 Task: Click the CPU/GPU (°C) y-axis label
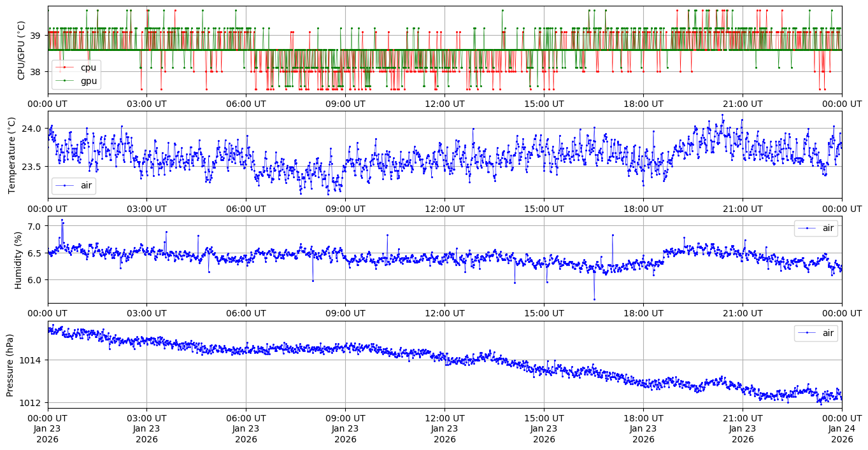tap(22, 50)
